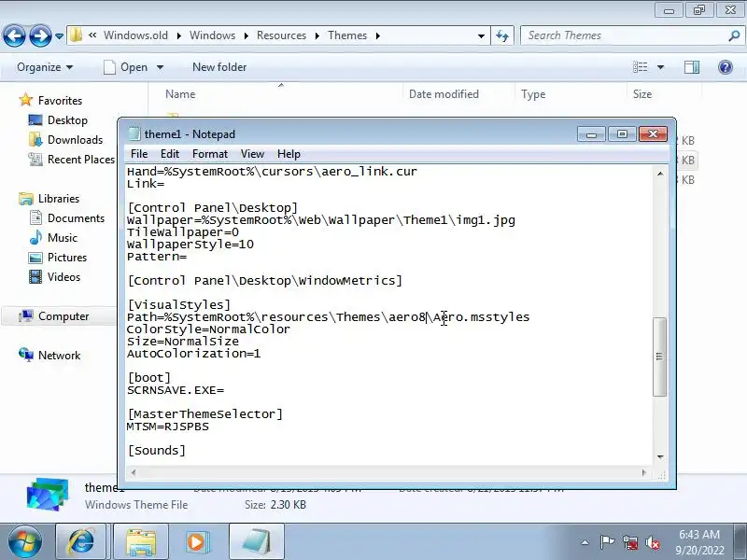Viewport: 747px width, 560px height.
Task: Click the Search Themes input field
Action: (x=624, y=35)
